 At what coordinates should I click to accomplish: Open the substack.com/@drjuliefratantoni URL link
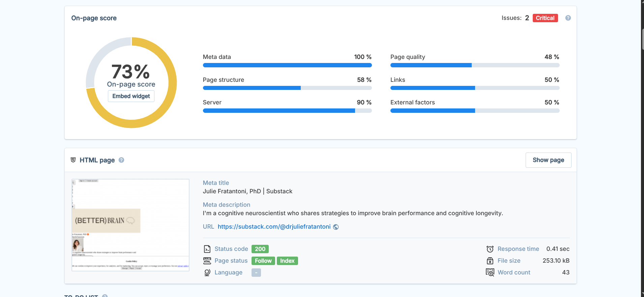274,227
